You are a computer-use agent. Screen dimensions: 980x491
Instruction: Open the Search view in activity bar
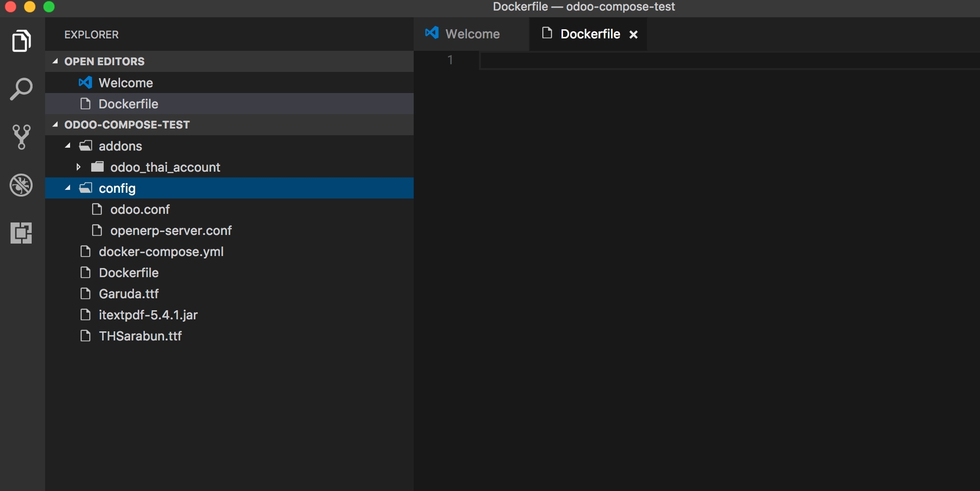coord(22,89)
